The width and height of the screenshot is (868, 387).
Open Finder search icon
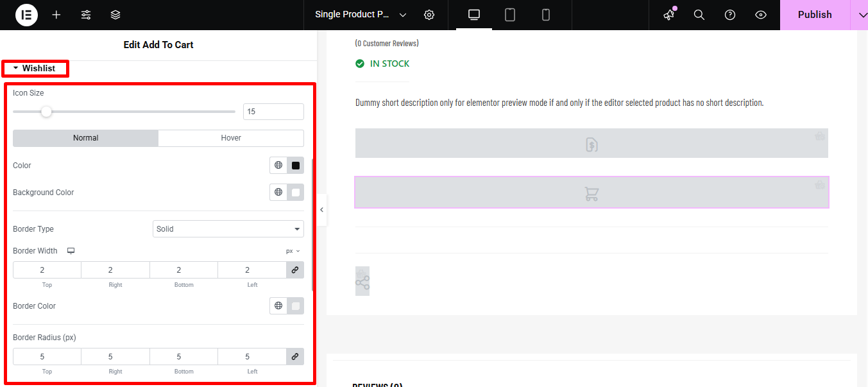point(699,15)
